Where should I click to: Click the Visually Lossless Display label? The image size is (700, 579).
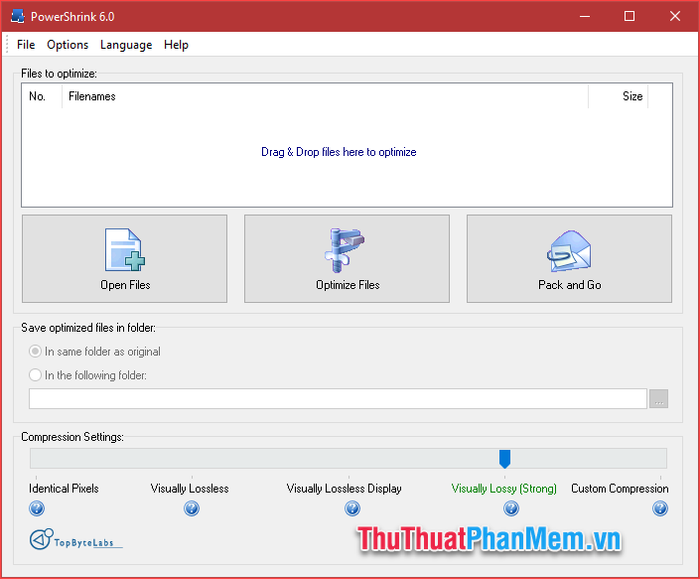click(344, 488)
